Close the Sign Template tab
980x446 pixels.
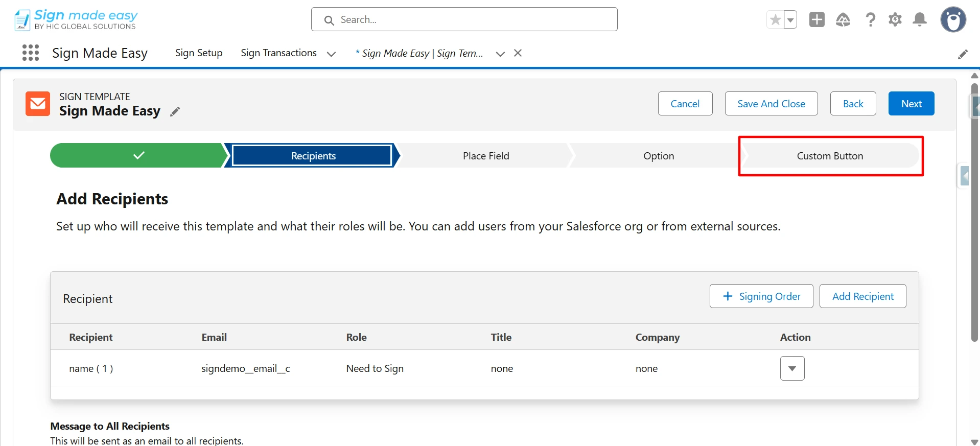(518, 53)
